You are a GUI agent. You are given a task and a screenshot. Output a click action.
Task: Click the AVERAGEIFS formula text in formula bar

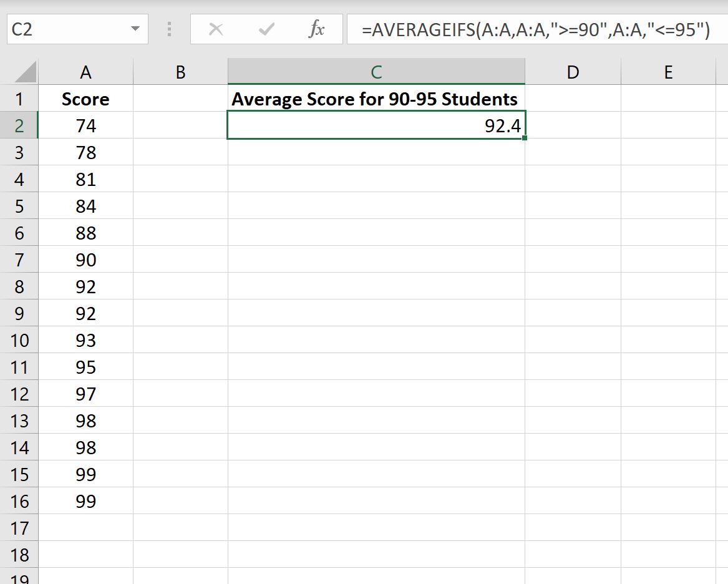point(535,30)
